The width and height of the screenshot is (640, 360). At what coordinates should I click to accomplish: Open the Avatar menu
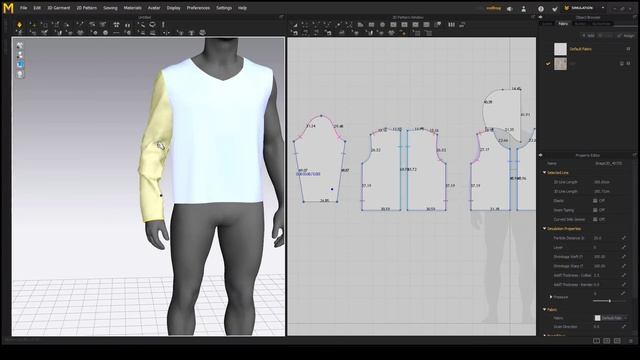click(154, 8)
